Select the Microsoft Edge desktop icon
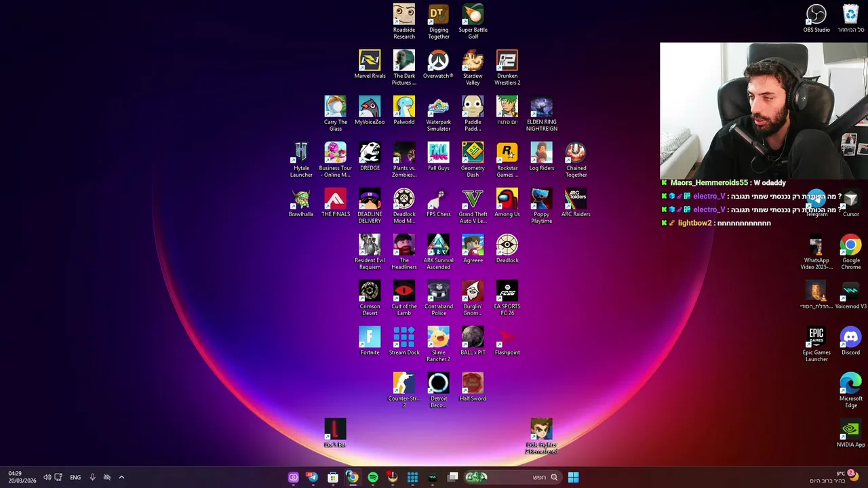 pos(851,390)
